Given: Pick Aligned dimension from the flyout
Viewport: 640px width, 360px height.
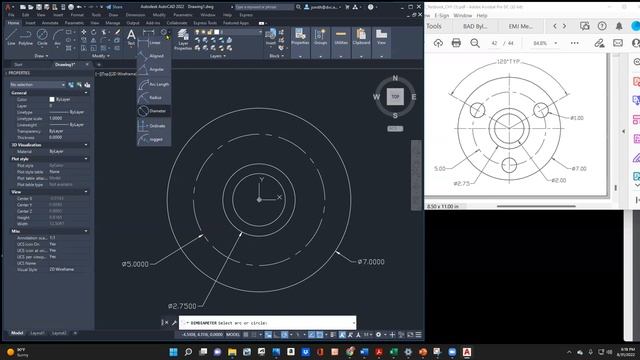Looking at the screenshot, I should 154,56.
